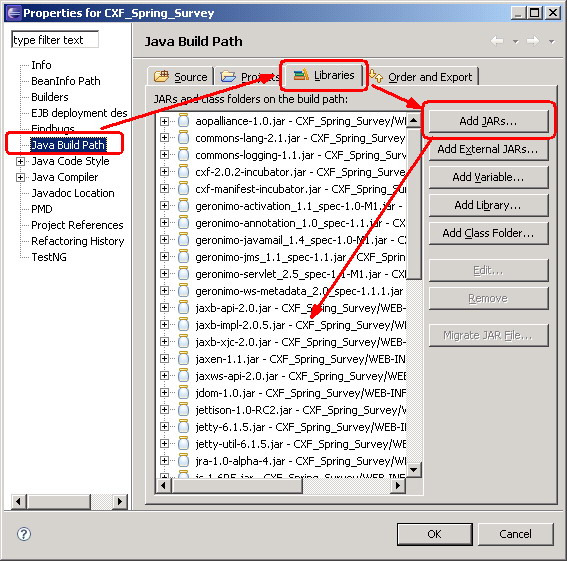Click the jar icon of cxf-2.0.2-incubator.jar

click(183, 172)
